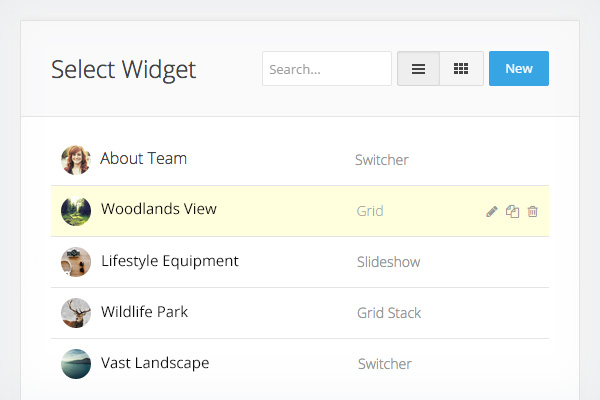This screenshot has height=400, width=600.
Task: Click the Vast Landscape thumbnail image
Action: (x=76, y=364)
